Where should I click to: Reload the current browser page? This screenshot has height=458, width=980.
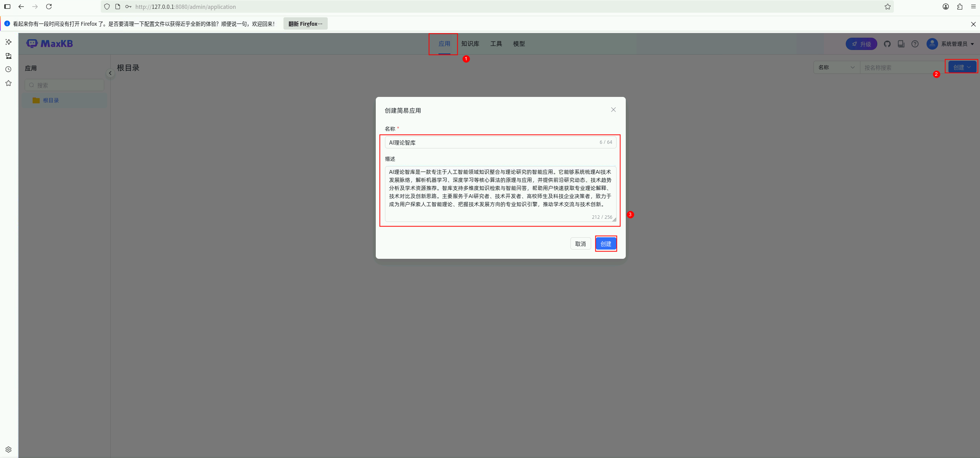[49, 7]
